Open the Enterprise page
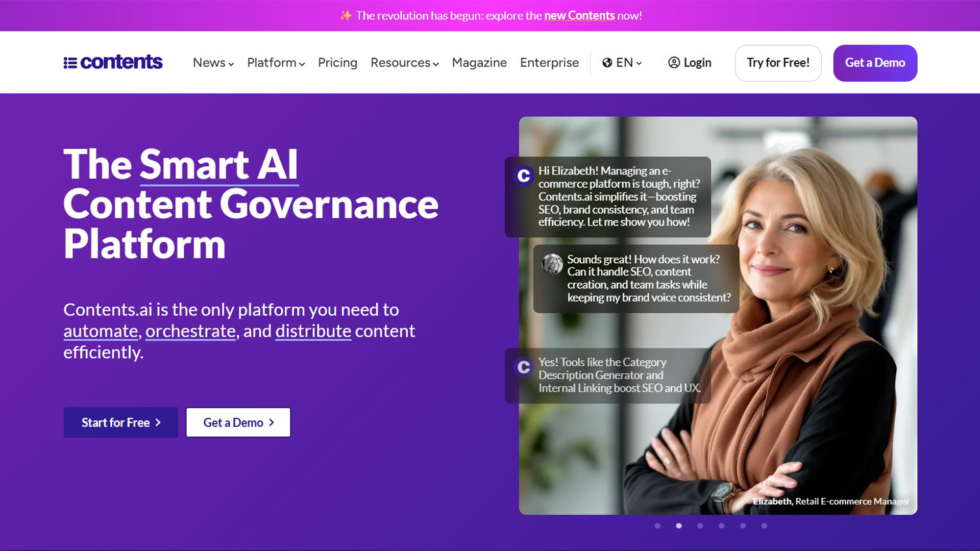The image size is (980, 551). click(549, 63)
